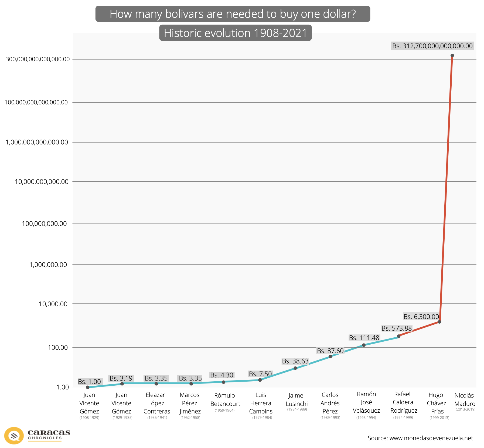This screenshot has height=448, width=484.
Task: Select the Bs. 87.60 value label
Action: (x=330, y=351)
